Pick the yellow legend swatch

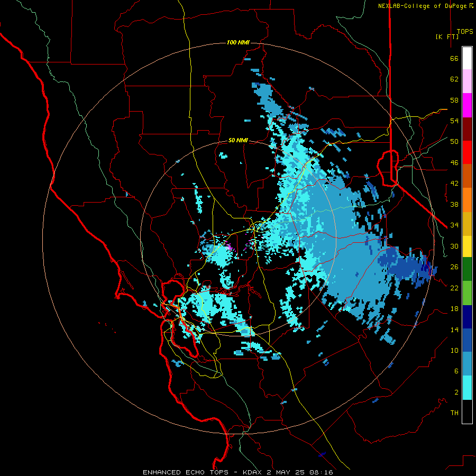click(467, 246)
